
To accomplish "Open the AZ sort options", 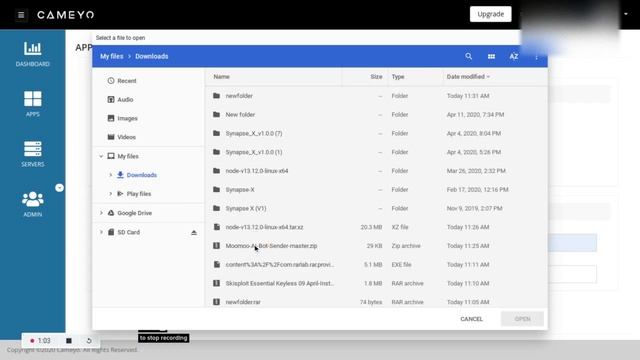I will tap(513, 56).
